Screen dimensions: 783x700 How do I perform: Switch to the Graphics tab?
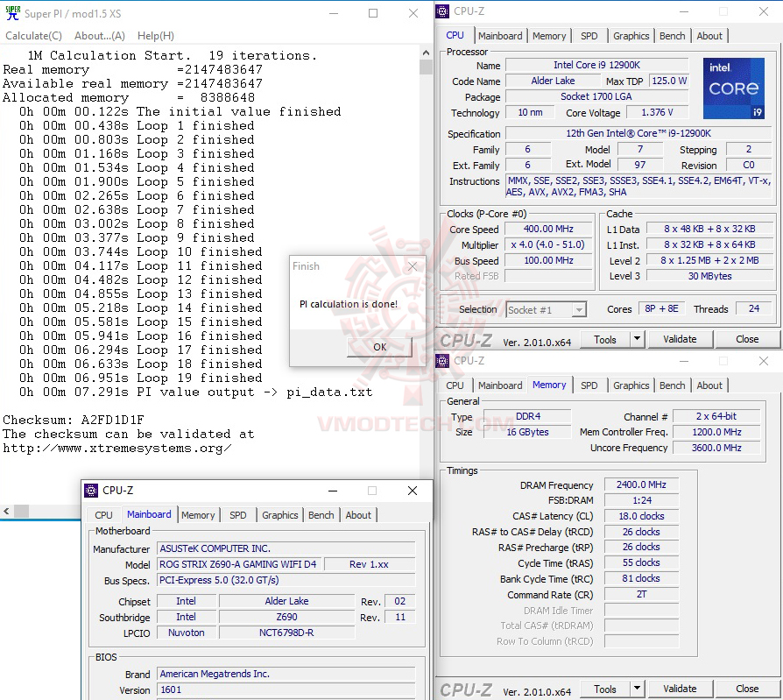point(631,35)
